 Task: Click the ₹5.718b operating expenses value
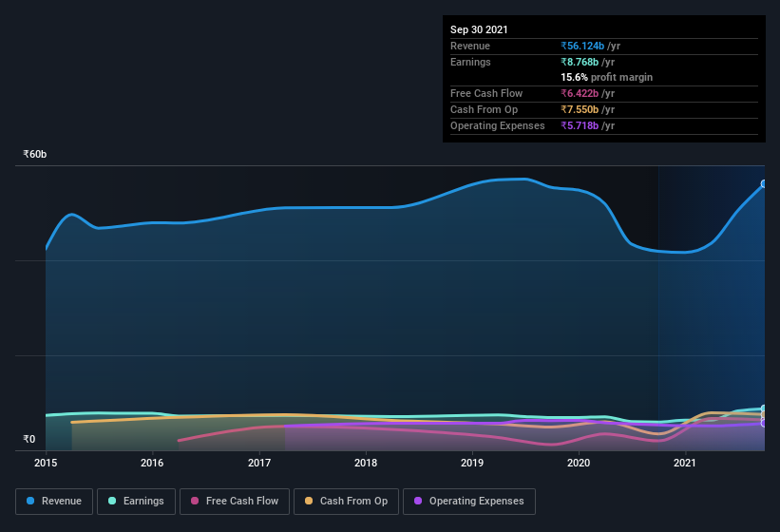[580, 125]
